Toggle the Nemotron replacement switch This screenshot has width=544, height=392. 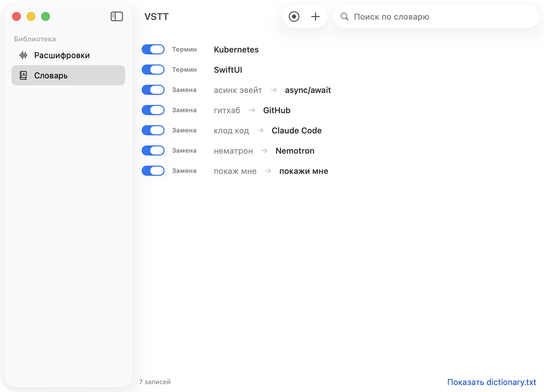(x=153, y=150)
